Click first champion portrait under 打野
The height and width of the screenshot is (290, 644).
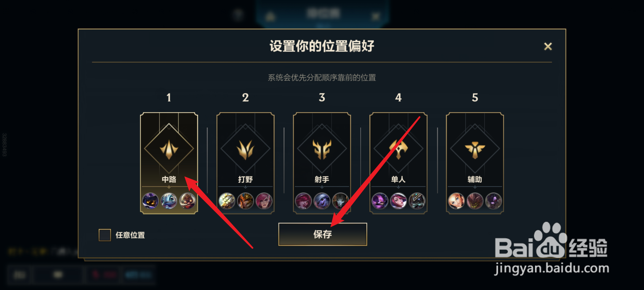227,201
